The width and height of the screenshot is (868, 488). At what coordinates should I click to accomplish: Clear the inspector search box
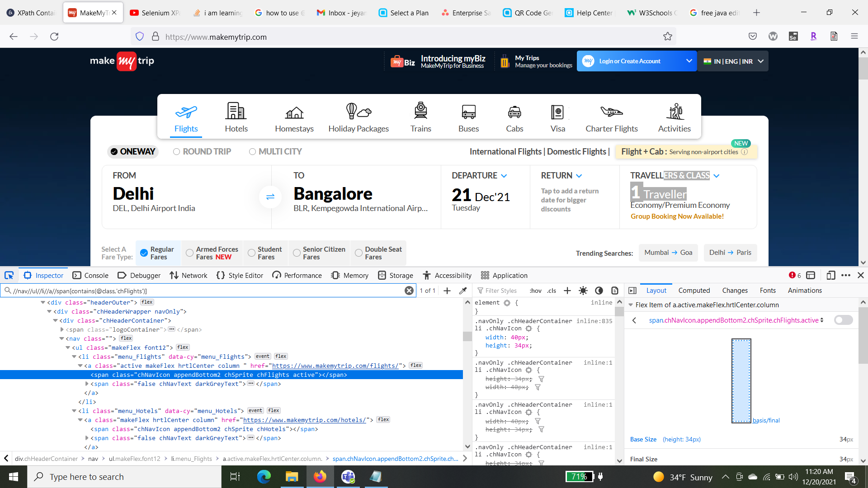[x=409, y=291]
